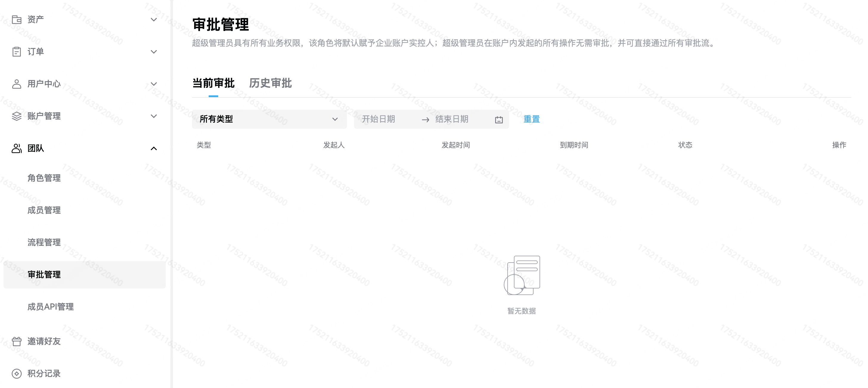Expand the 订单 section chevron
Screen dimensions: 868x388
click(154, 52)
